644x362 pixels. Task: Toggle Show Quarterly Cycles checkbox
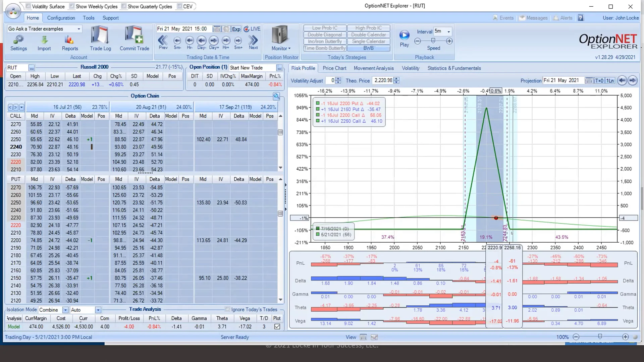(124, 6)
